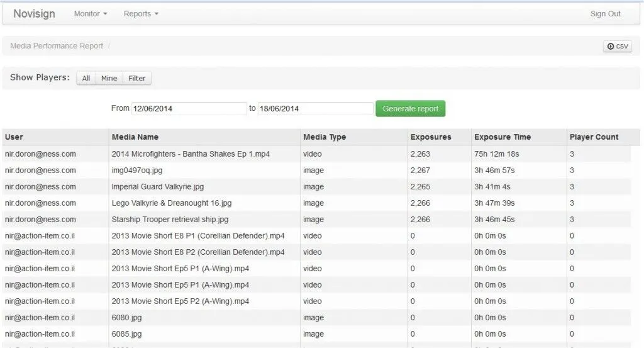This screenshot has width=644, height=348.
Task: Show only Mine players
Action: point(109,79)
